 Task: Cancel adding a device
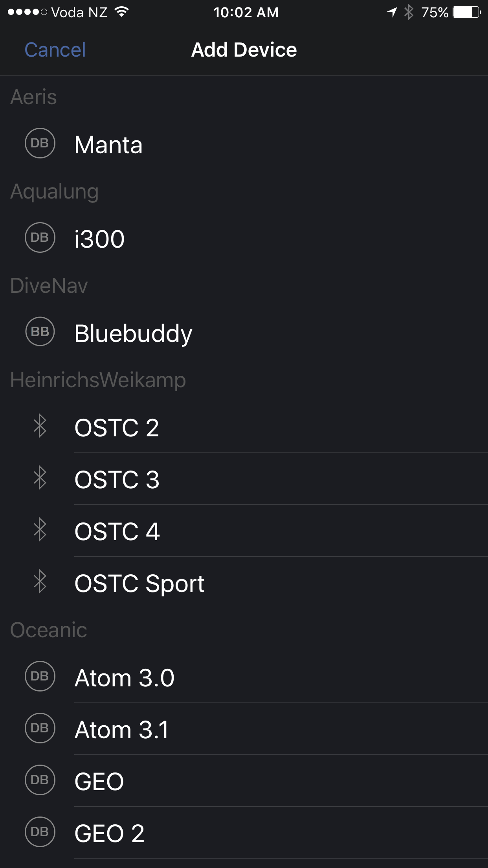click(55, 50)
